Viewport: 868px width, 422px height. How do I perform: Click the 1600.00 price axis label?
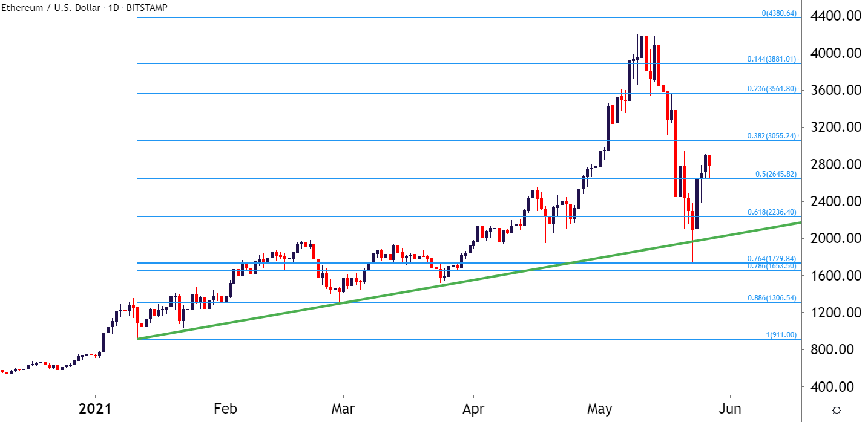point(835,276)
